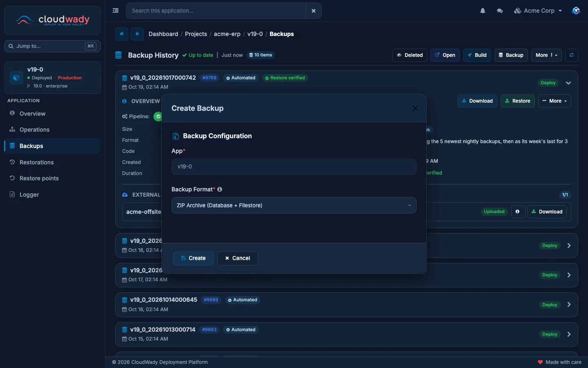This screenshot has height=368, width=588.
Task: Click the Open button in the toolbar
Action: [x=445, y=55]
